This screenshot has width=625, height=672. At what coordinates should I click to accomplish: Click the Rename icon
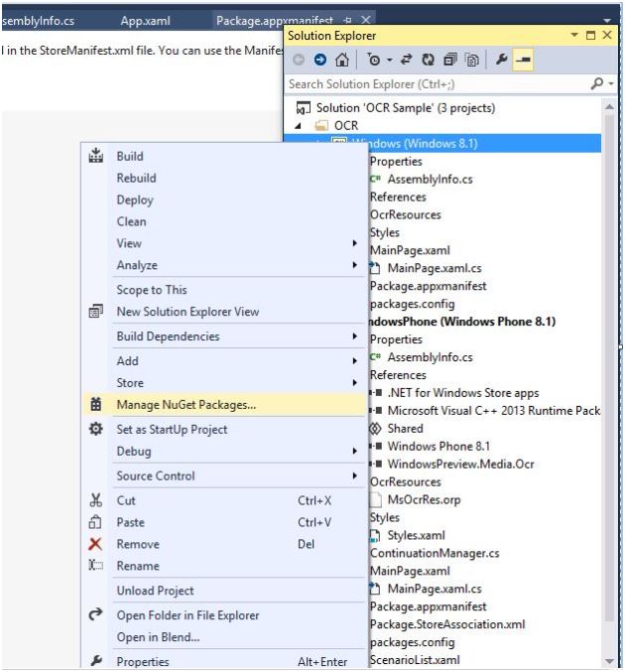95,565
